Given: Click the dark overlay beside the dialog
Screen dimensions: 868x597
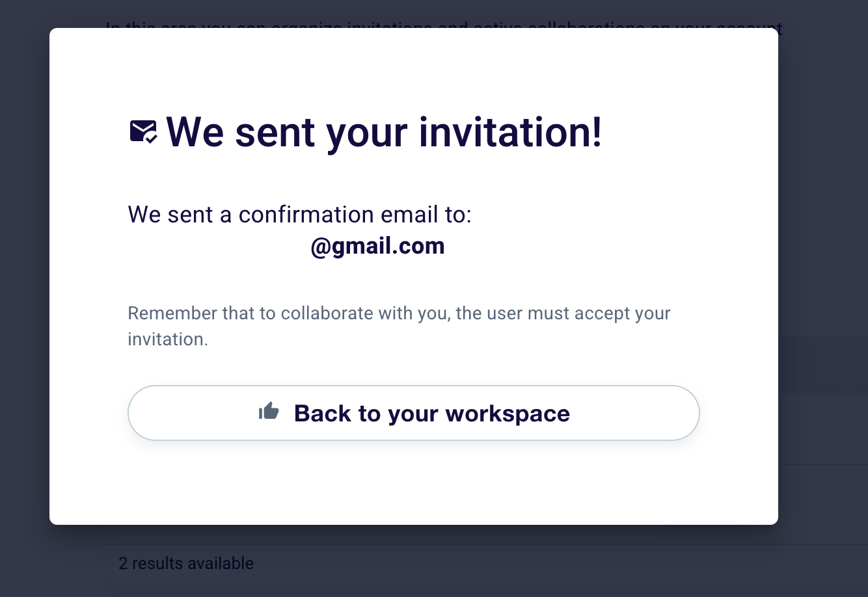Looking at the screenshot, I should coord(26,293).
